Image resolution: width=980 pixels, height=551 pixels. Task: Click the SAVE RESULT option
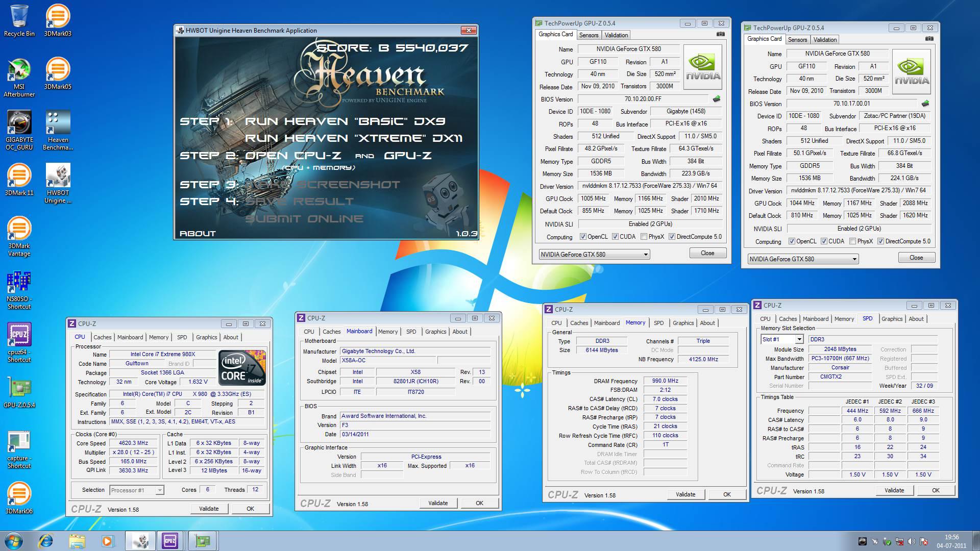tap(299, 202)
